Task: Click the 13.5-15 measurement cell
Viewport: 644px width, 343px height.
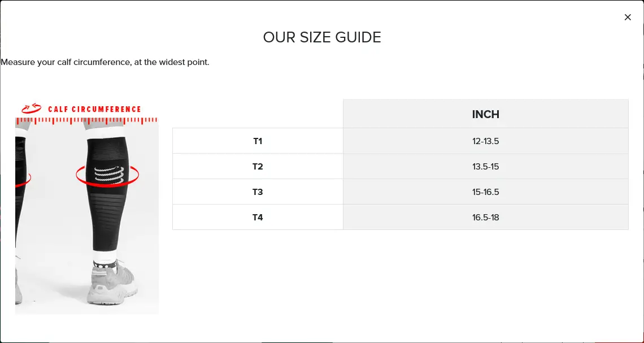Action: coord(485,166)
